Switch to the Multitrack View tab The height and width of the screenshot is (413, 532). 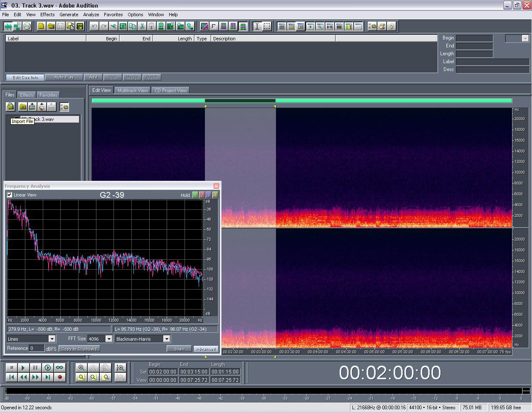(133, 90)
